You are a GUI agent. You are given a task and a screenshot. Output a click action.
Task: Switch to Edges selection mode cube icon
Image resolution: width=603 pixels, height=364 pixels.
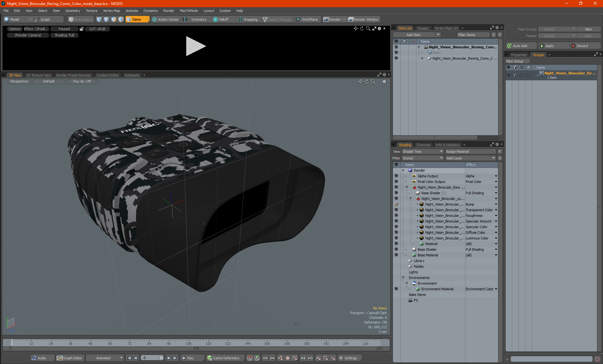[x=106, y=19]
